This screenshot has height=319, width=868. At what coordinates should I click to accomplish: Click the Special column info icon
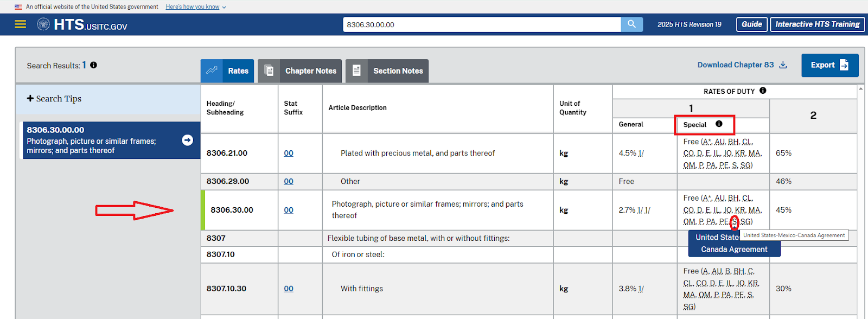pos(719,124)
